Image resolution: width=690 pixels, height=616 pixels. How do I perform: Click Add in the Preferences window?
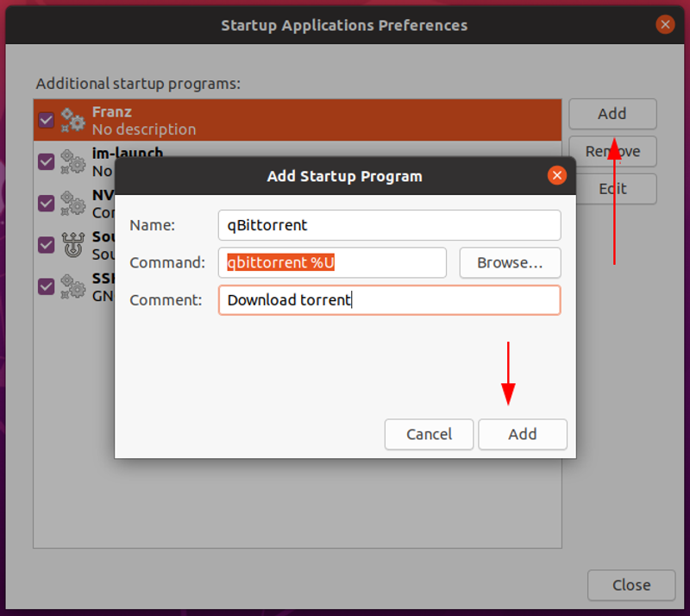(x=612, y=114)
